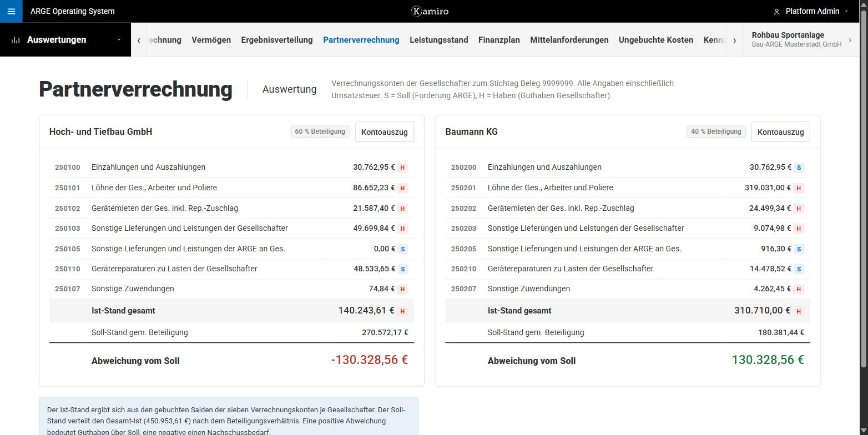The image size is (868, 435).
Task: Open Kontoauszug for Baumann KG
Action: tap(780, 132)
